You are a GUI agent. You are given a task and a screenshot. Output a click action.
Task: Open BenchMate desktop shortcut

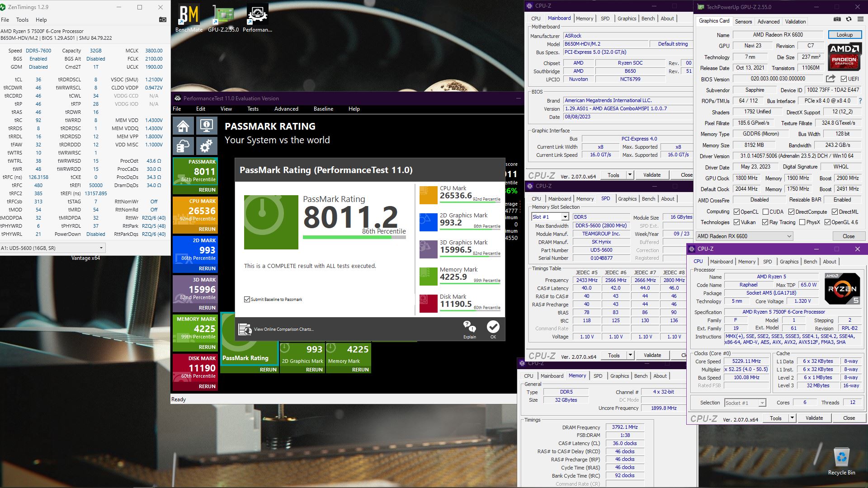coord(189,18)
